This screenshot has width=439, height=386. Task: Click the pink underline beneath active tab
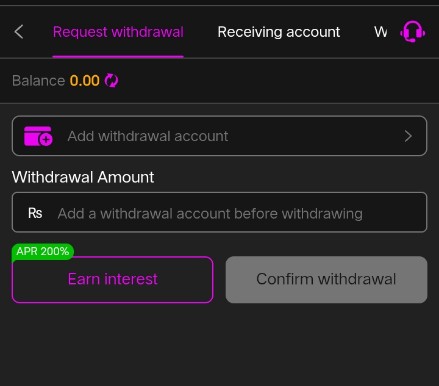[118, 57]
